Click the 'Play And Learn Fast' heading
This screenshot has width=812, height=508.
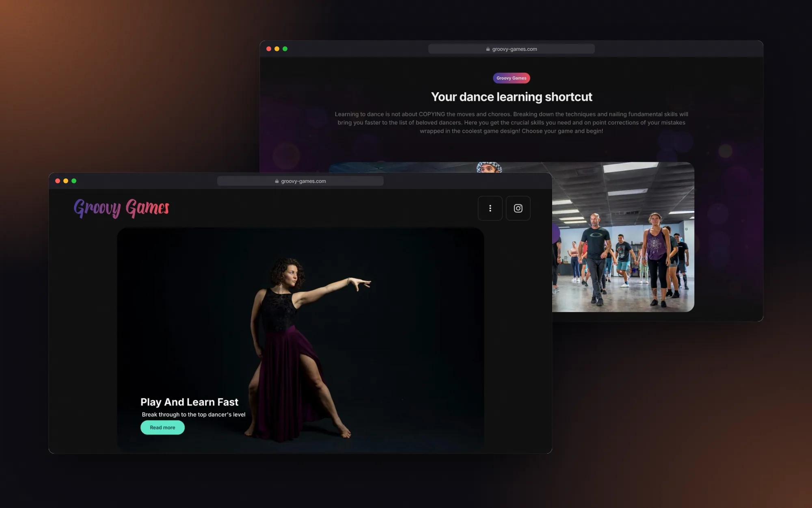click(189, 402)
